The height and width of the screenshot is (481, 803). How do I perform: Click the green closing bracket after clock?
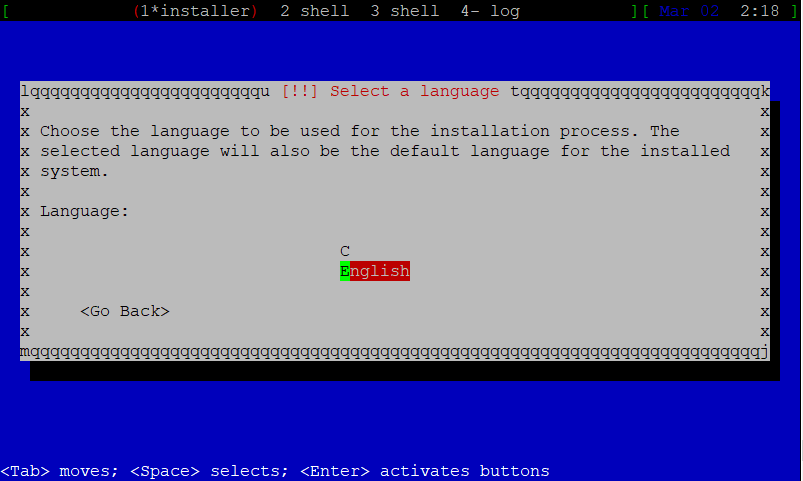point(794,11)
